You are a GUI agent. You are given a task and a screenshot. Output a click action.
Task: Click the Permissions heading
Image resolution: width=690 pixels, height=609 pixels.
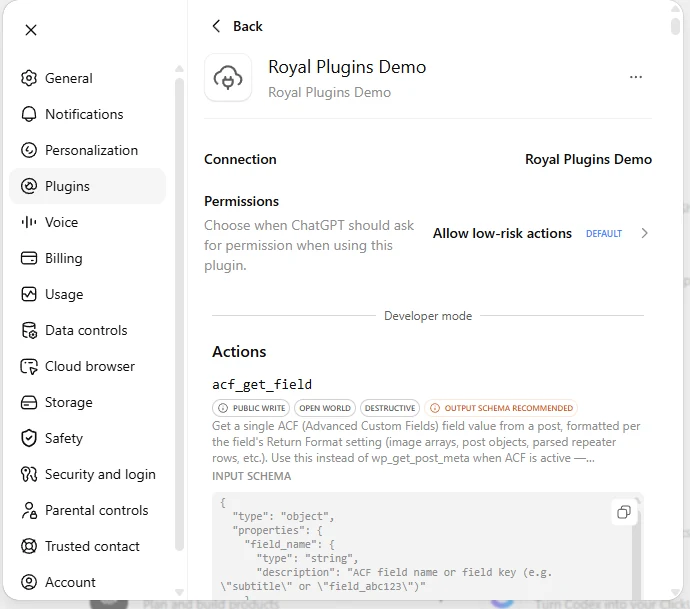[242, 202]
